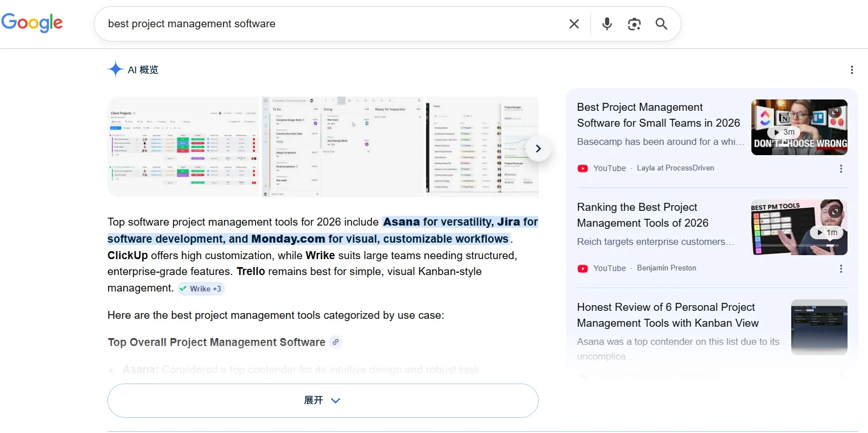
Task: Click the highlighted Asana for versatility text
Action: click(437, 222)
